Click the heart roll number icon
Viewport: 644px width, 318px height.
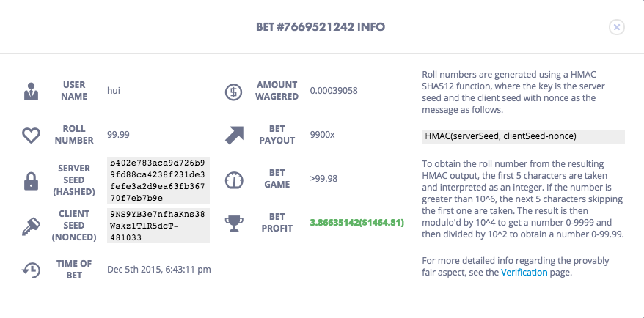32,135
